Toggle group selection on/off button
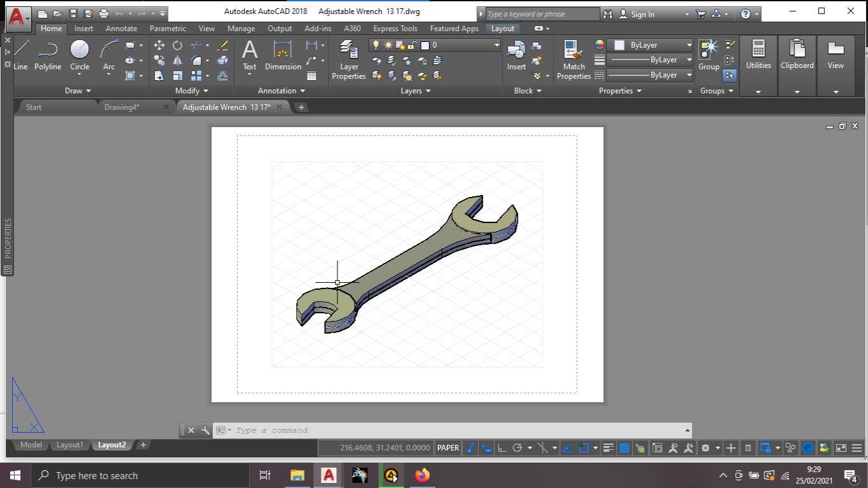The image size is (868, 488). tap(729, 76)
